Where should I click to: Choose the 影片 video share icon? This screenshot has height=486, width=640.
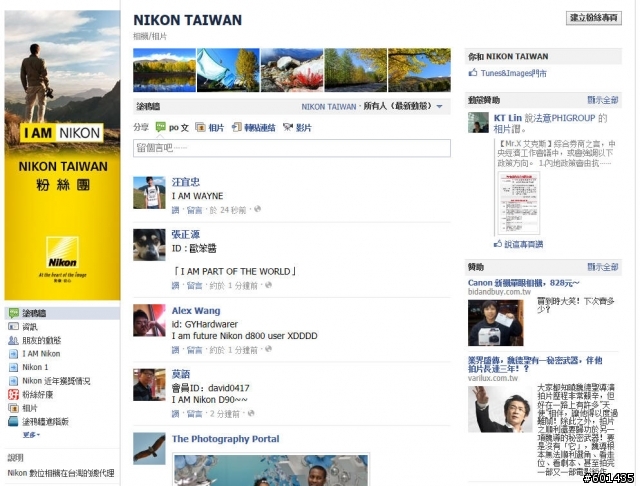tap(288, 127)
